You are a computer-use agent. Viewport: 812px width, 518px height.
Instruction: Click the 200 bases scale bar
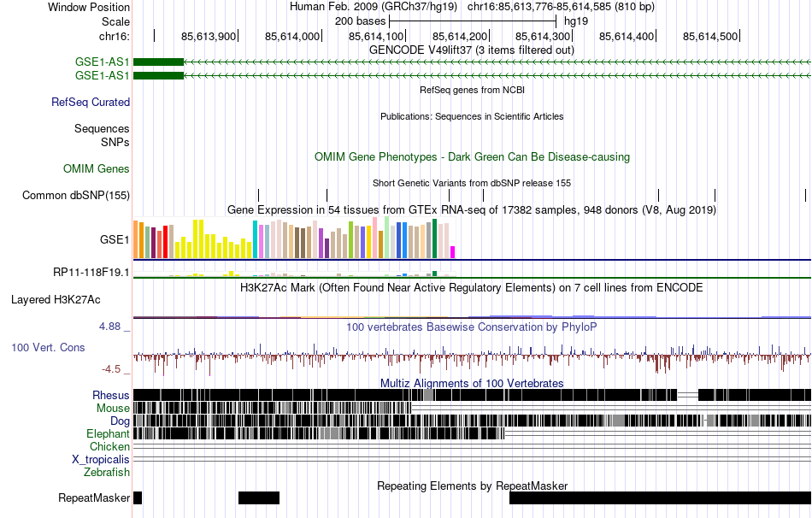[473, 21]
